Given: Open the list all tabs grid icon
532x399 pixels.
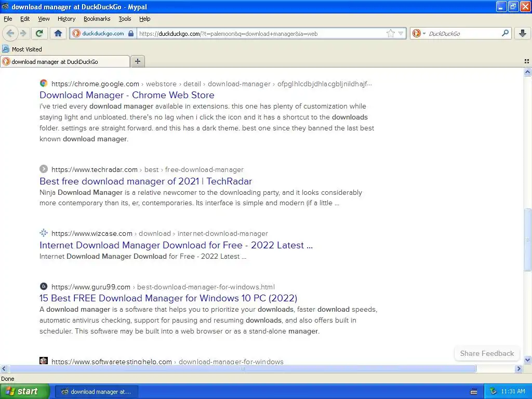Looking at the screenshot, I should pyautogui.click(x=527, y=61).
